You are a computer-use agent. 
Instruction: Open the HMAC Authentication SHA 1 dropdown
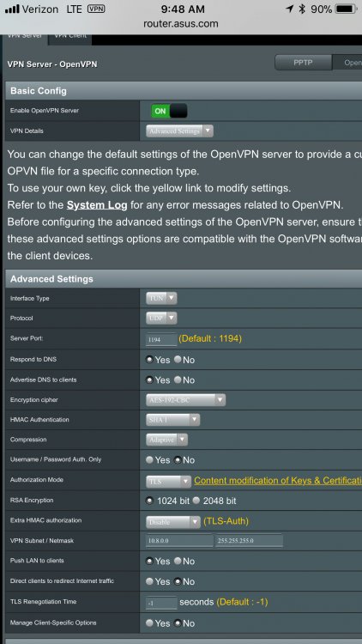(172, 420)
